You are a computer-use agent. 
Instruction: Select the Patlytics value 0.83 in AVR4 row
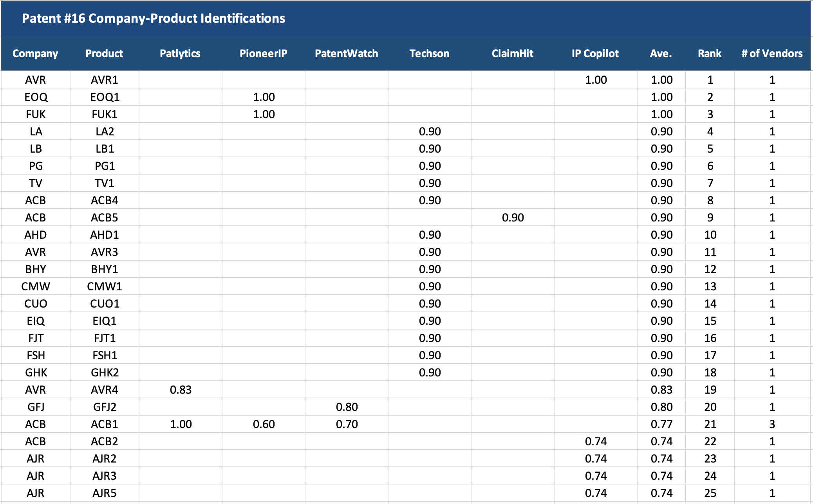click(181, 390)
